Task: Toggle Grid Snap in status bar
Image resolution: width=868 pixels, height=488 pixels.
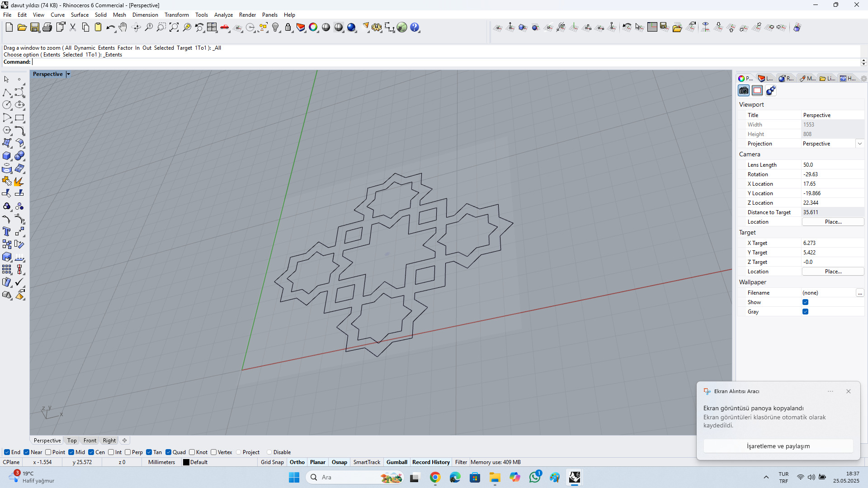Action: [x=272, y=462]
